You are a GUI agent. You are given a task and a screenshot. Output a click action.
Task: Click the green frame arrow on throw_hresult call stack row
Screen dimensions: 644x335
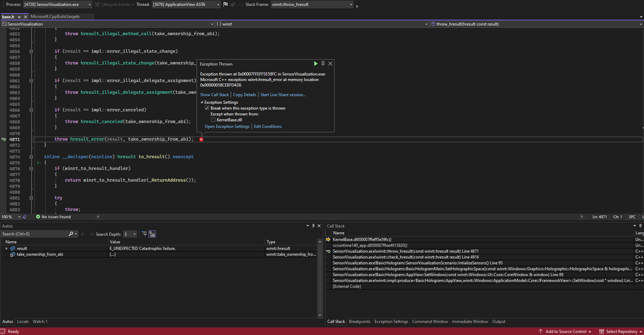coord(328,251)
